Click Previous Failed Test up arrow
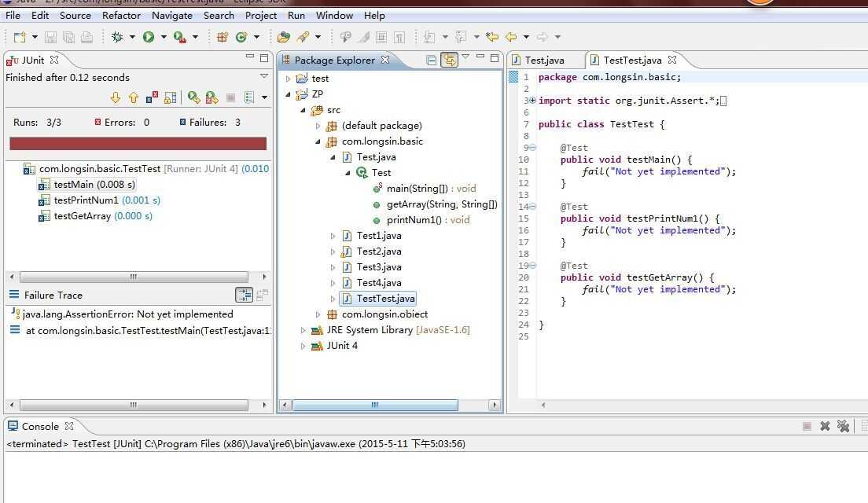 click(133, 97)
